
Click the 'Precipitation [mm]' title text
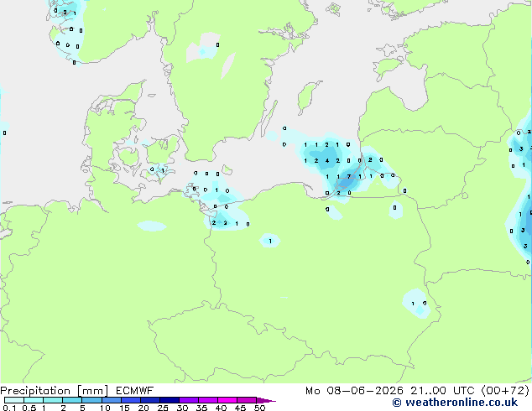coord(55,391)
